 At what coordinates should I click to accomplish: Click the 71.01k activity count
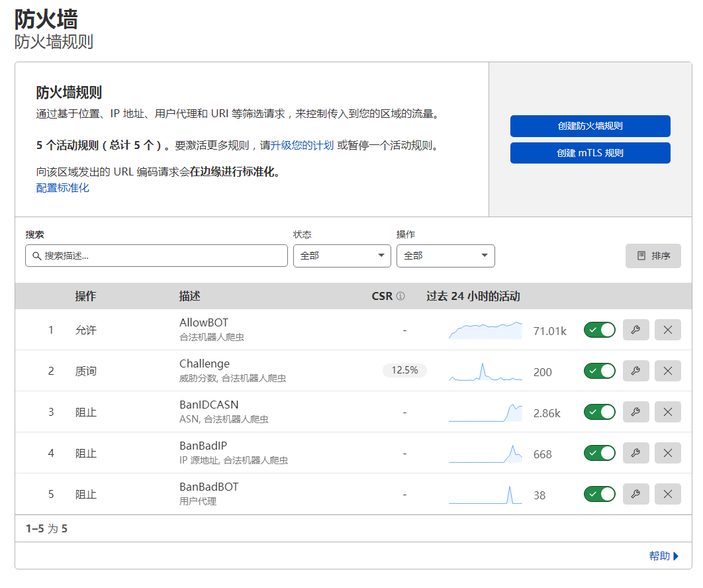(x=549, y=331)
